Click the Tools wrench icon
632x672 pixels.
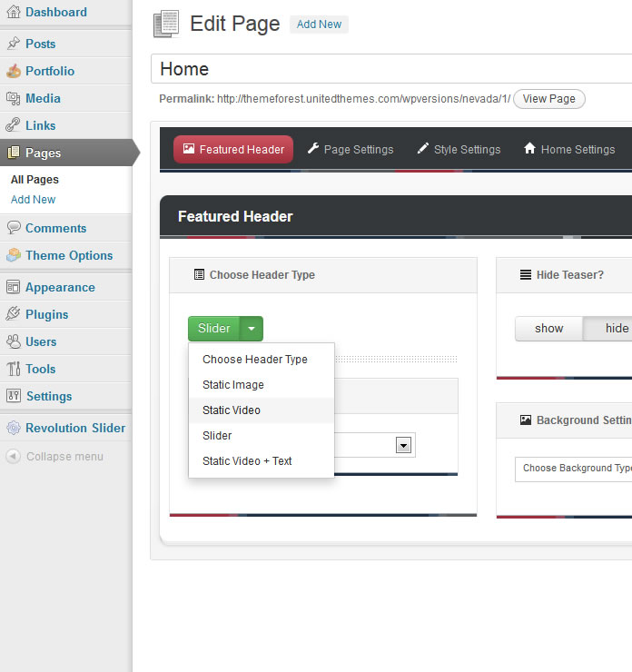click(13, 369)
